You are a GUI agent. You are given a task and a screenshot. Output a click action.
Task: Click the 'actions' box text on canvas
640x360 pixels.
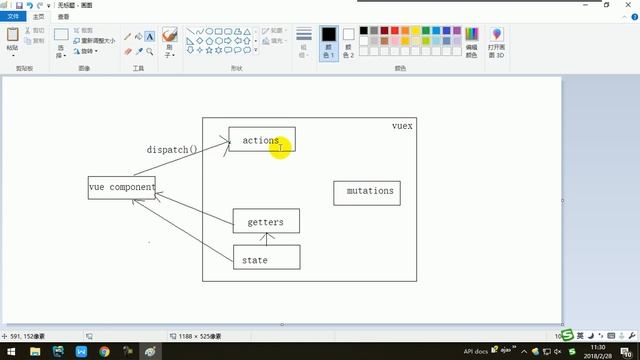pos(260,140)
